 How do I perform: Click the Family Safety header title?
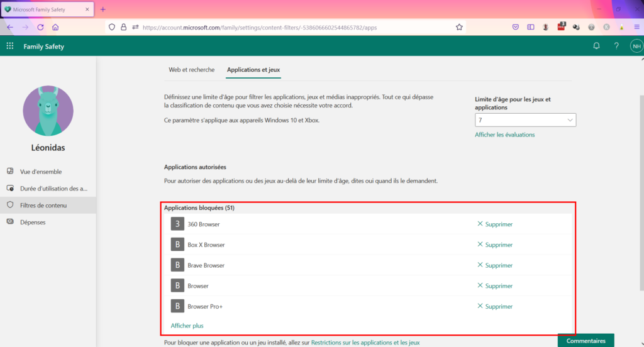pyautogui.click(x=43, y=47)
